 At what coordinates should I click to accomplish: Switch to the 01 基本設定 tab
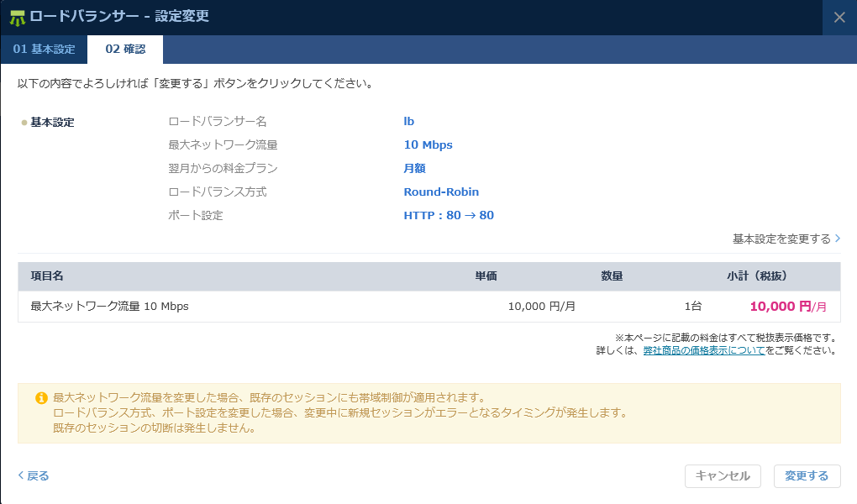click(44, 50)
